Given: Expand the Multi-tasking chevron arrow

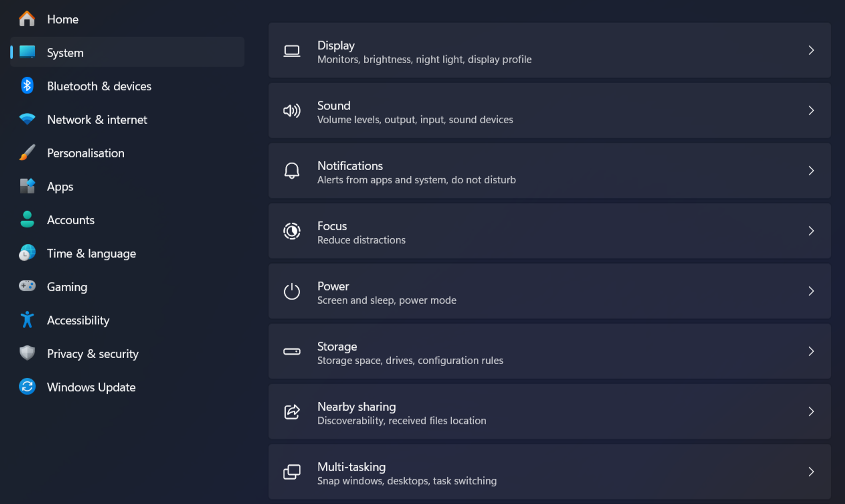Looking at the screenshot, I should (811, 471).
